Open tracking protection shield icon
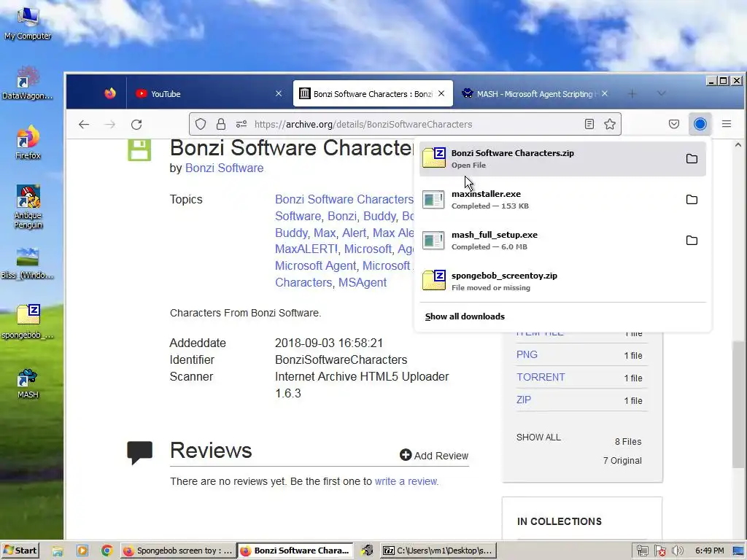The image size is (747, 560). [201, 124]
